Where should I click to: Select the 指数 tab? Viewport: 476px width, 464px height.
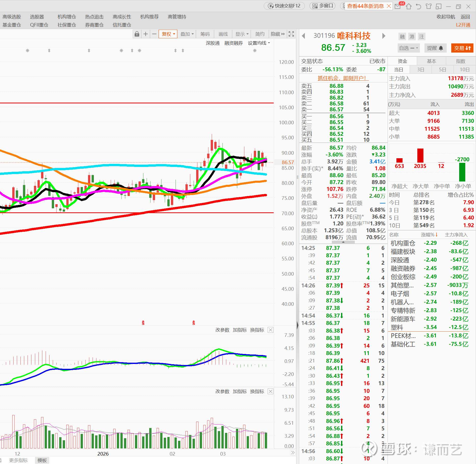coord(460,61)
